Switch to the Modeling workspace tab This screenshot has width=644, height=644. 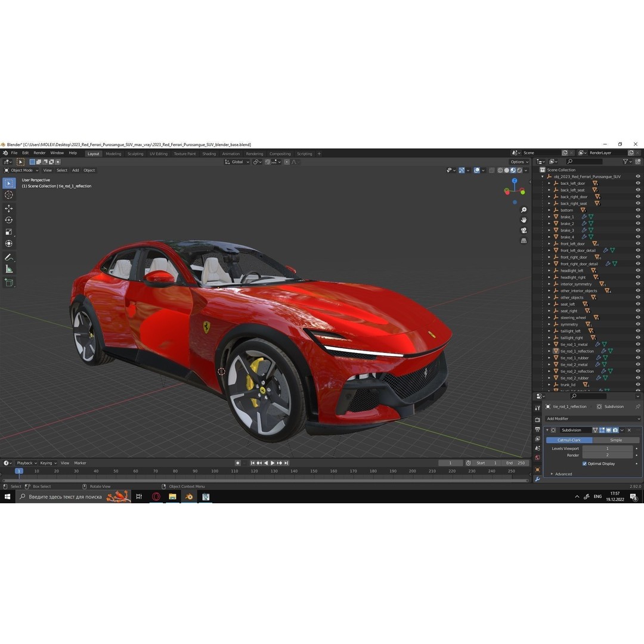point(113,154)
